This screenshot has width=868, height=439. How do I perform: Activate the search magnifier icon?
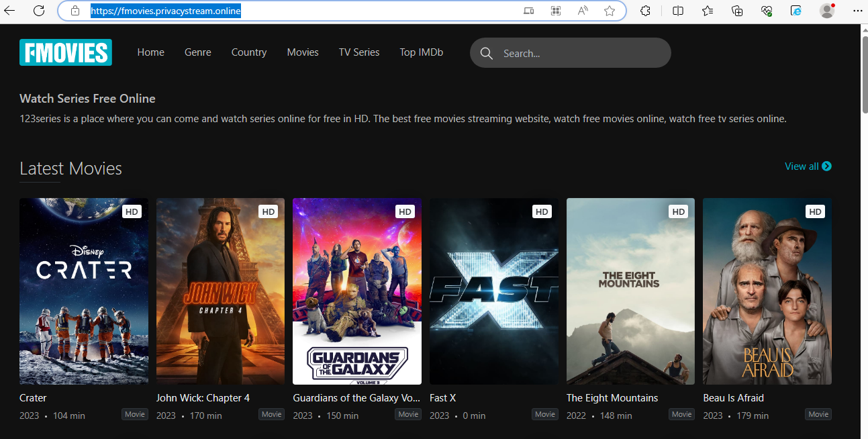[x=486, y=53]
